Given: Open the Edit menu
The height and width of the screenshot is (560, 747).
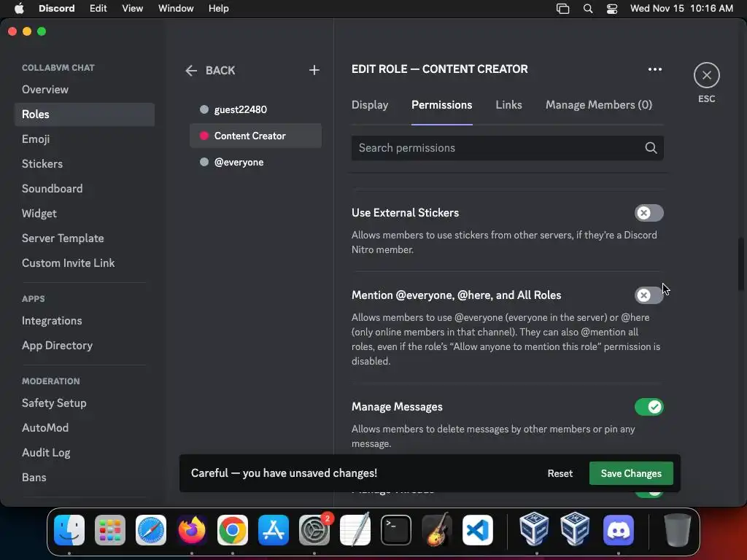Looking at the screenshot, I should pos(98,9).
